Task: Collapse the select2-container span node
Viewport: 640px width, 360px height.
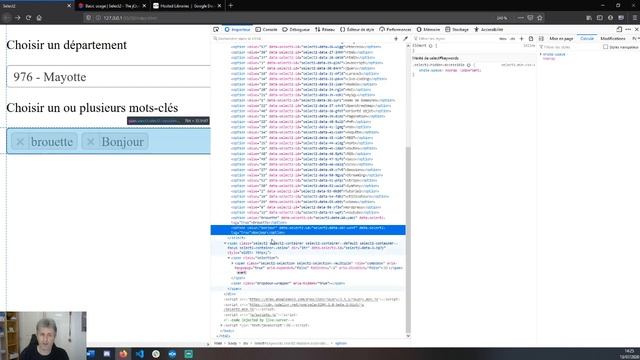Action: [225, 243]
